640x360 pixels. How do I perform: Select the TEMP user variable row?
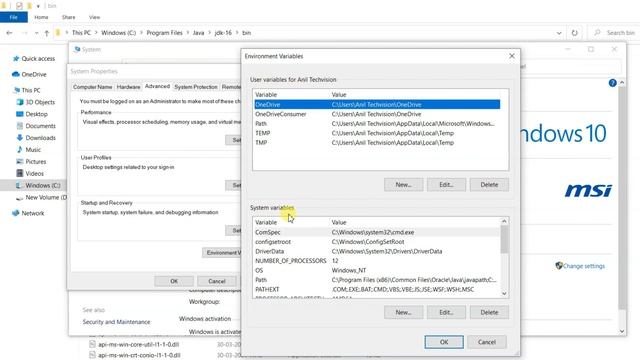coord(377,133)
